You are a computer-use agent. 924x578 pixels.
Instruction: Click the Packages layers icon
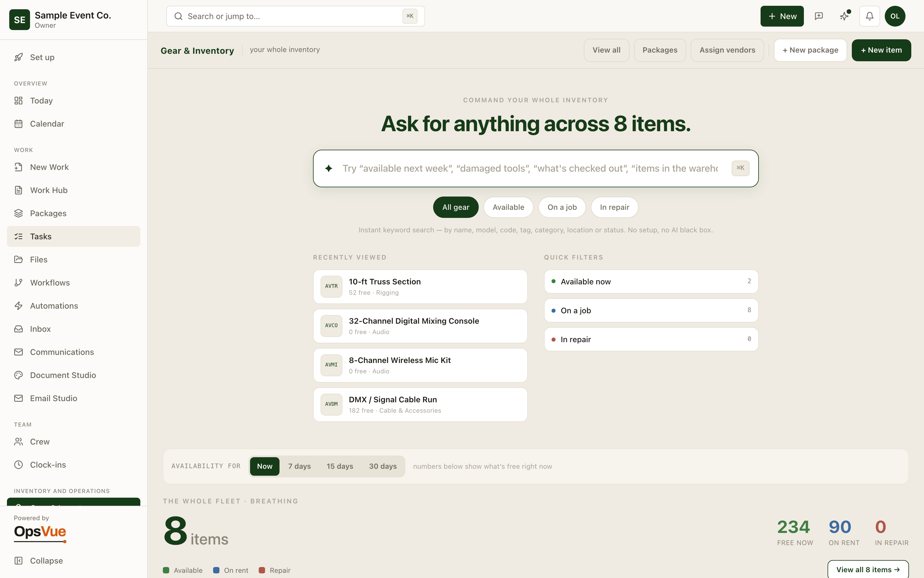click(x=18, y=213)
